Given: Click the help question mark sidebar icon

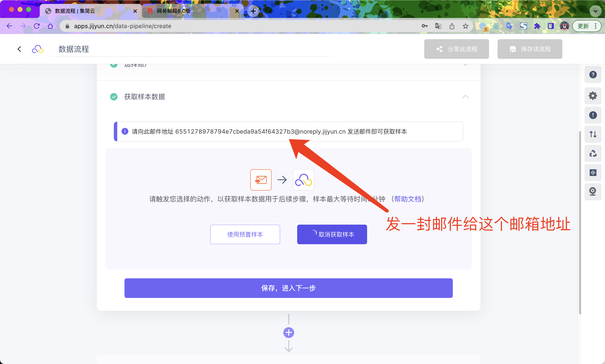Looking at the screenshot, I should pyautogui.click(x=593, y=75).
